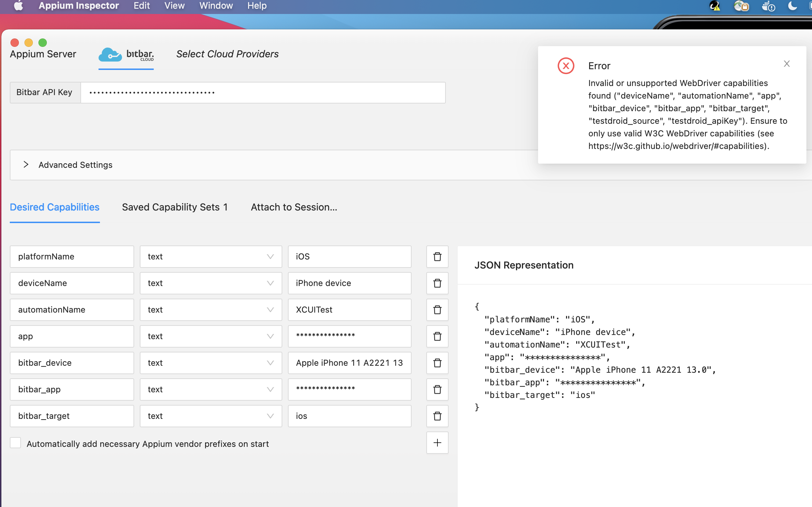Toggle macOS dark mode from the menu bar
This screenshot has width=812, height=507.
[792, 6]
